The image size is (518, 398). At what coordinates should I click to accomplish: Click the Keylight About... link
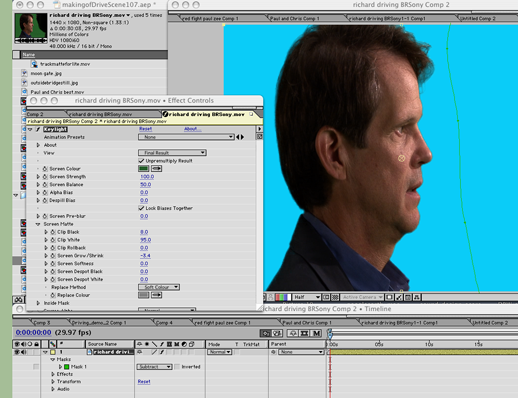pos(193,129)
